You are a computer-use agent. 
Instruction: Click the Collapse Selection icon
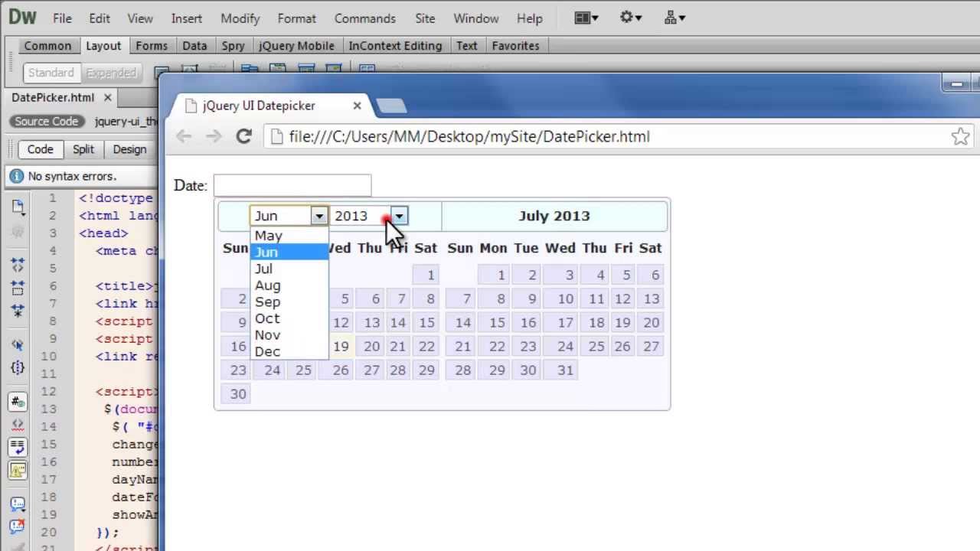pos(18,289)
